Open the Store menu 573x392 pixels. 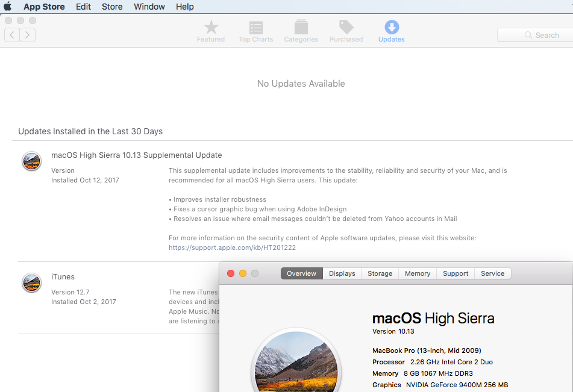point(112,7)
